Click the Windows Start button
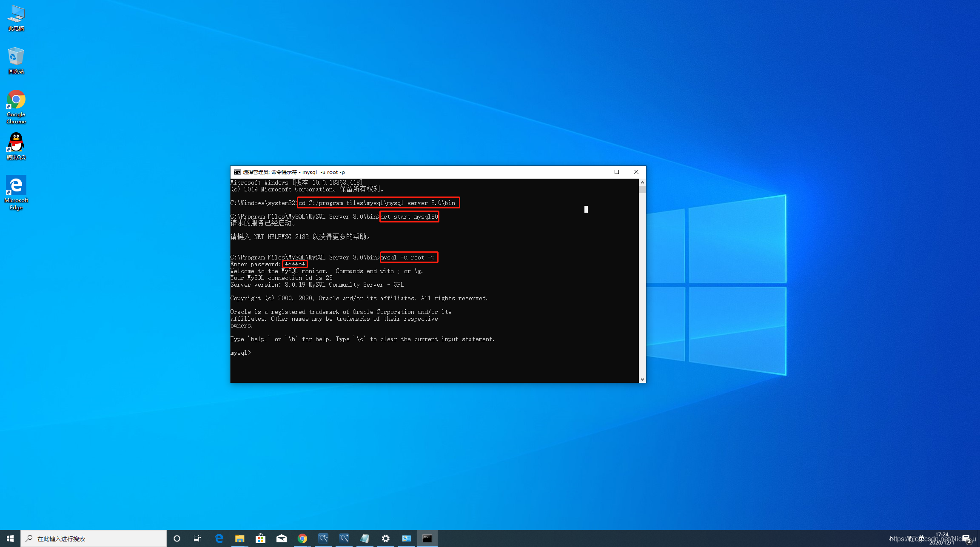Viewport: 980px width, 547px height. click(10, 538)
